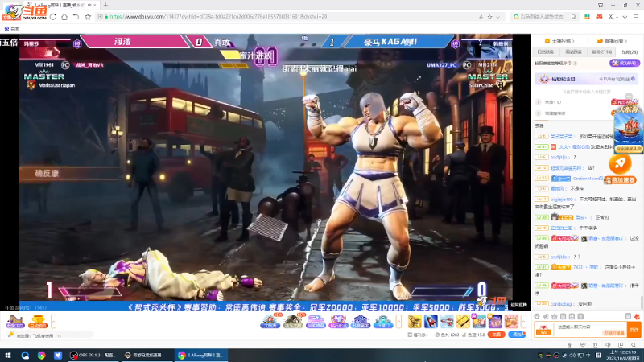The width and height of the screenshot is (644, 362).
Task: Click the megaphone icon above chat input
Action: click(546, 316)
